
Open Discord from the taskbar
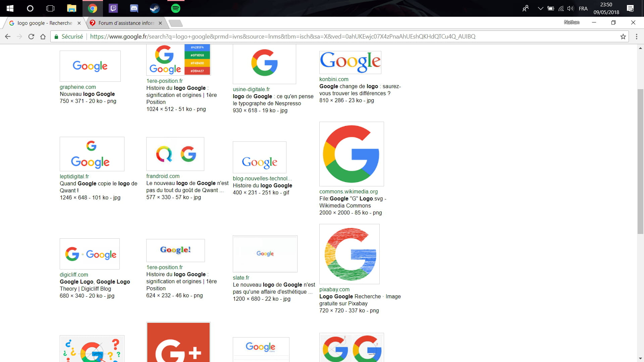click(x=134, y=8)
